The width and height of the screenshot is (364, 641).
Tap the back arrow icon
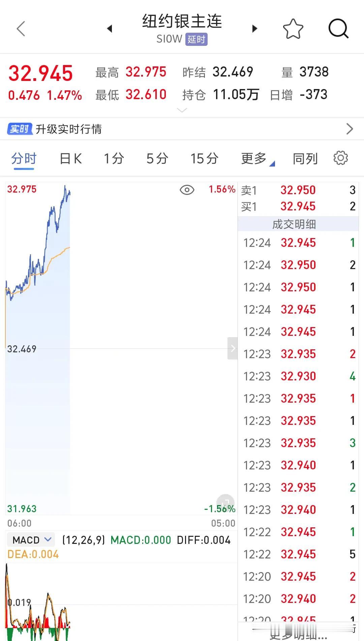(x=21, y=29)
